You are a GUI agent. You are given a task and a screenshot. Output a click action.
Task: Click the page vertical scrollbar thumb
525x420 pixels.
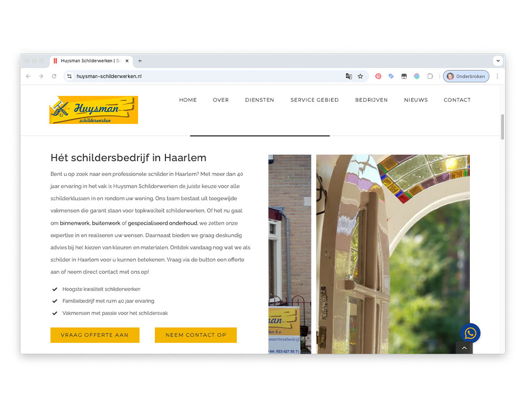click(502, 127)
